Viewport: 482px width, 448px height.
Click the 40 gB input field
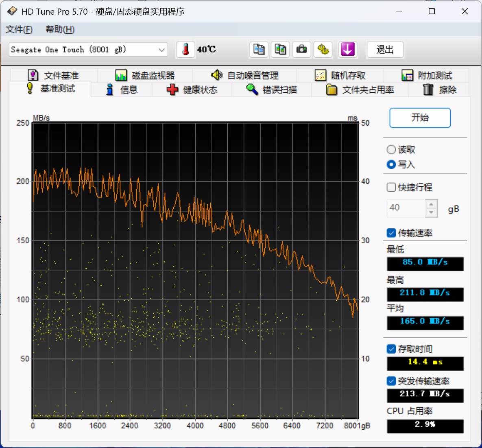[x=406, y=208]
